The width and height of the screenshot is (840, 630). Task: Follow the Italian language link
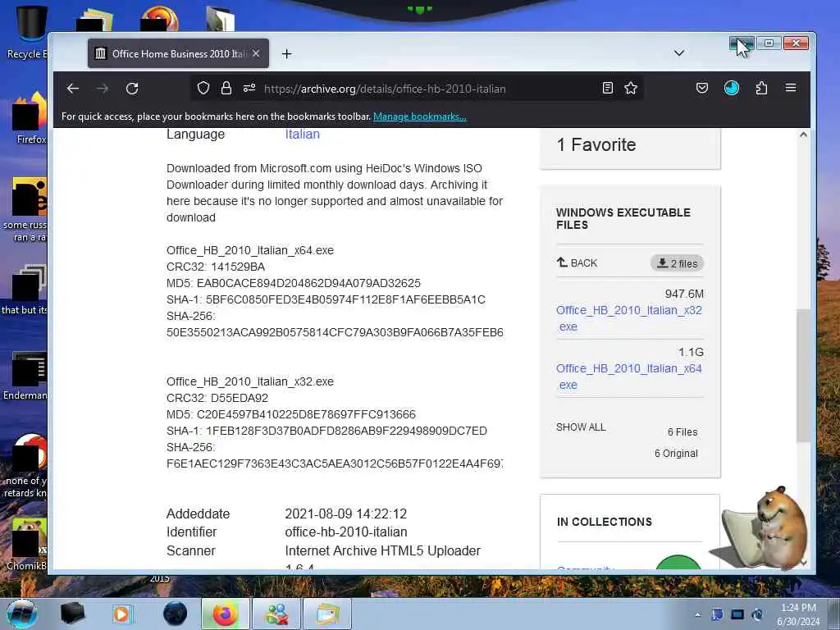tap(302, 135)
